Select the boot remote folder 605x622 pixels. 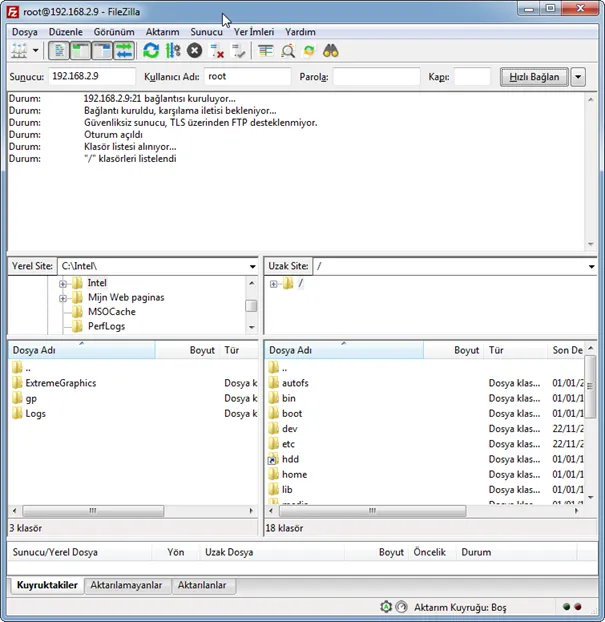pos(292,413)
